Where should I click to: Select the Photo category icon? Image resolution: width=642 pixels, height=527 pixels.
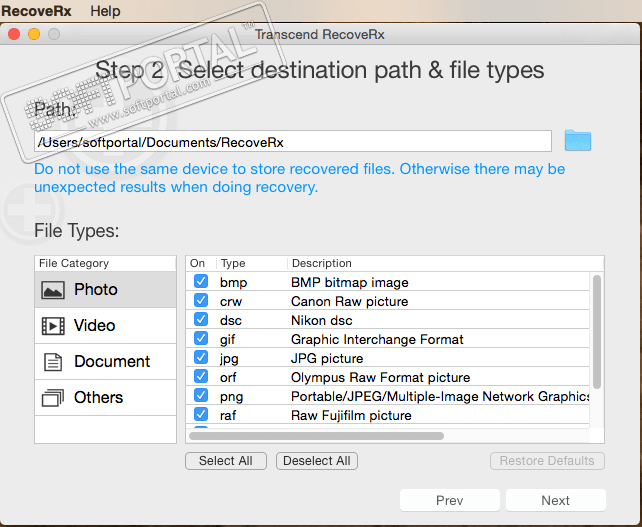point(53,290)
